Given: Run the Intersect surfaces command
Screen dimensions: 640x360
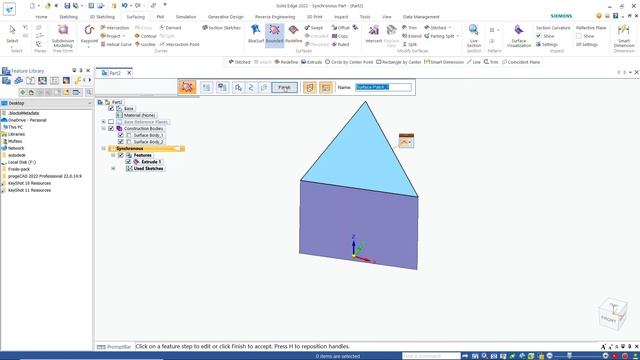Looking at the screenshot, I should 373,33.
